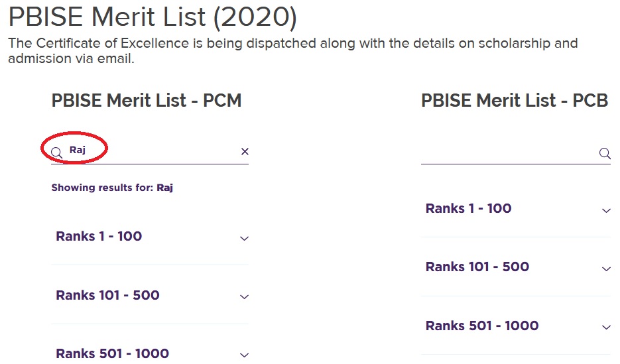
Task: Expand PCB Ranks 1 - 100 chevron
Action: point(605,210)
